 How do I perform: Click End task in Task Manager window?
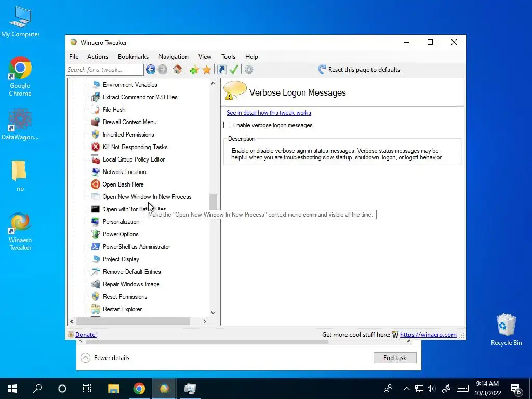point(395,357)
